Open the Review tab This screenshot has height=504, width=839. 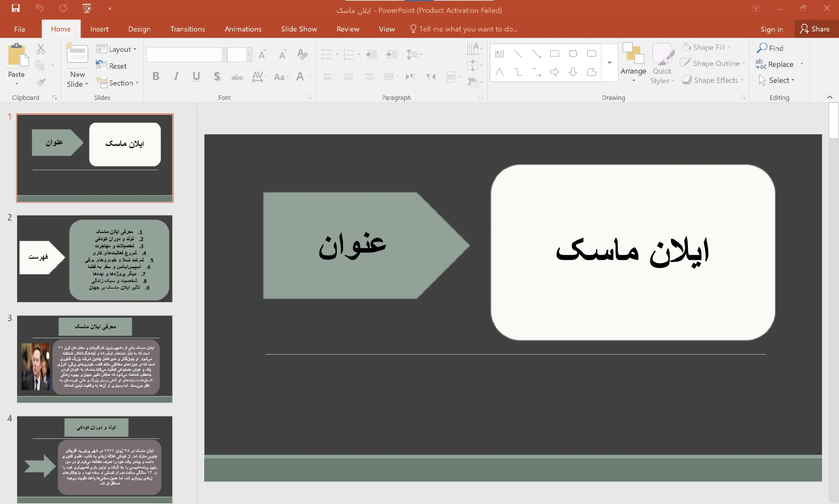click(348, 29)
